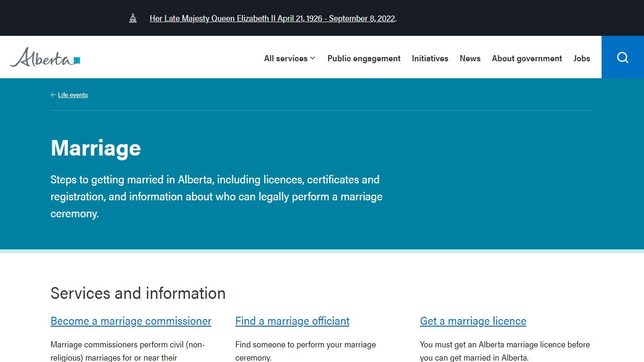Click text 'Find someone to perform your marriage ceremony.'
Screen dimensions: 644x362
[x=305, y=351]
